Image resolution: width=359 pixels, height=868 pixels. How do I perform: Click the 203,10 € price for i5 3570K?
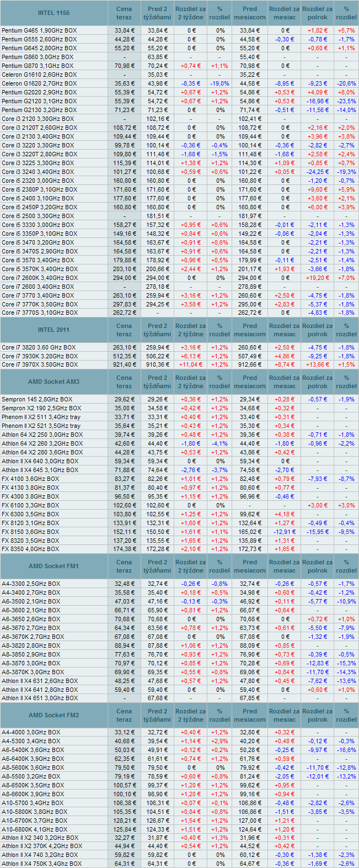124,269
